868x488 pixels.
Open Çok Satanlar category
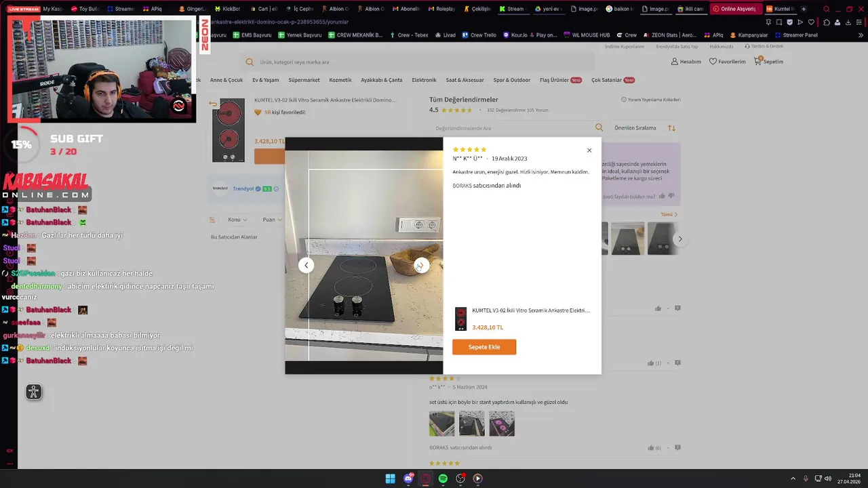[x=612, y=80]
